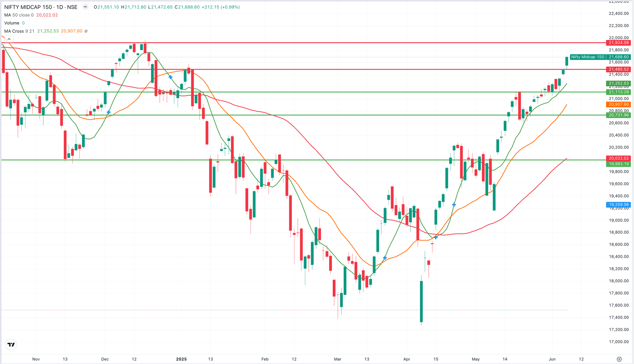
Task: Click the low price L21,472.65
Action: (160, 7)
